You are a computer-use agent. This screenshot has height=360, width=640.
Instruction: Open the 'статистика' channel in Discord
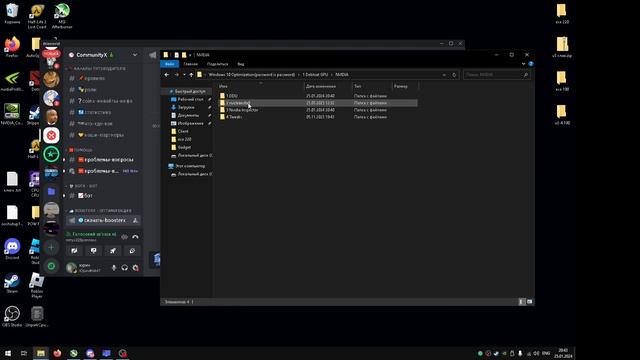click(103, 112)
